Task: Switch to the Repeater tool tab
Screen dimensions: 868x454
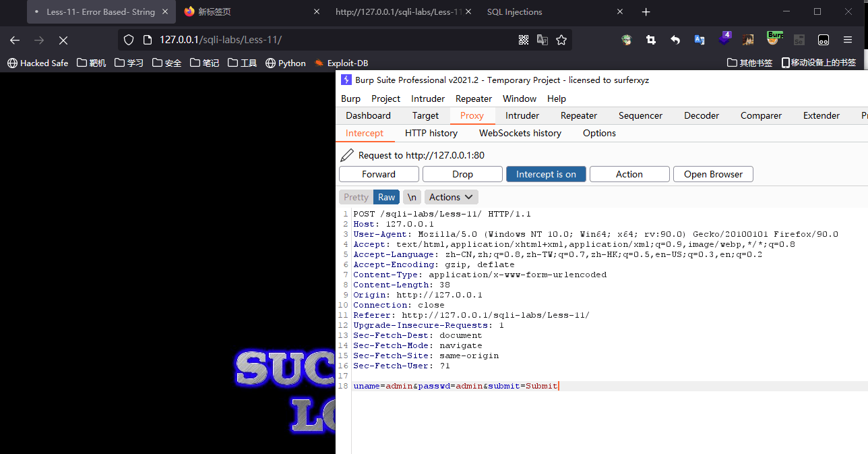Action: pyautogui.click(x=579, y=115)
